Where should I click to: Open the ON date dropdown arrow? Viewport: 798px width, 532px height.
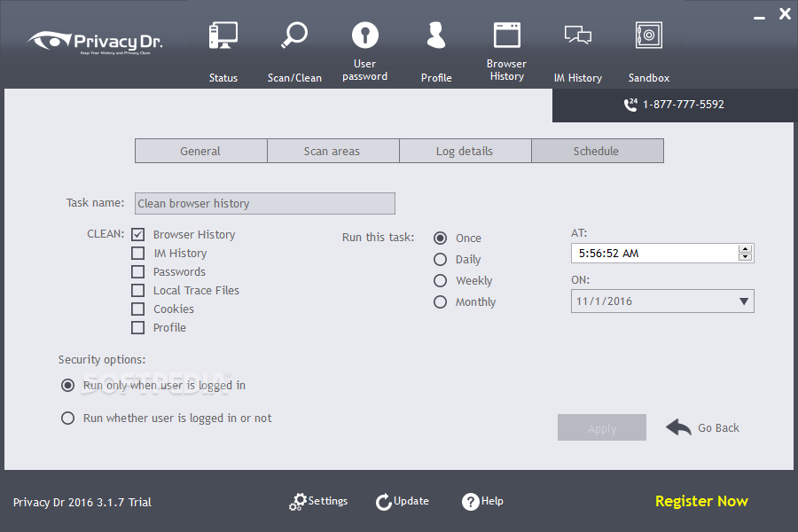click(744, 301)
